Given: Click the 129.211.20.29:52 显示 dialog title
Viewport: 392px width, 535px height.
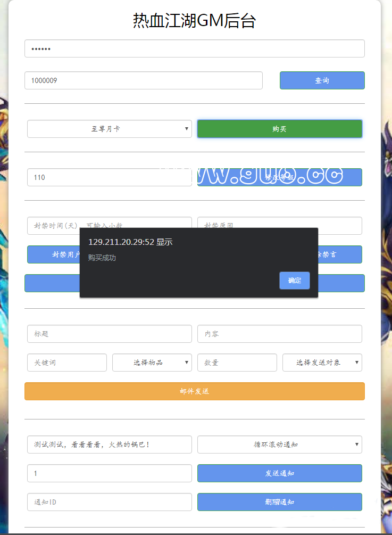Looking at the screenshot, I should point(130,242).
